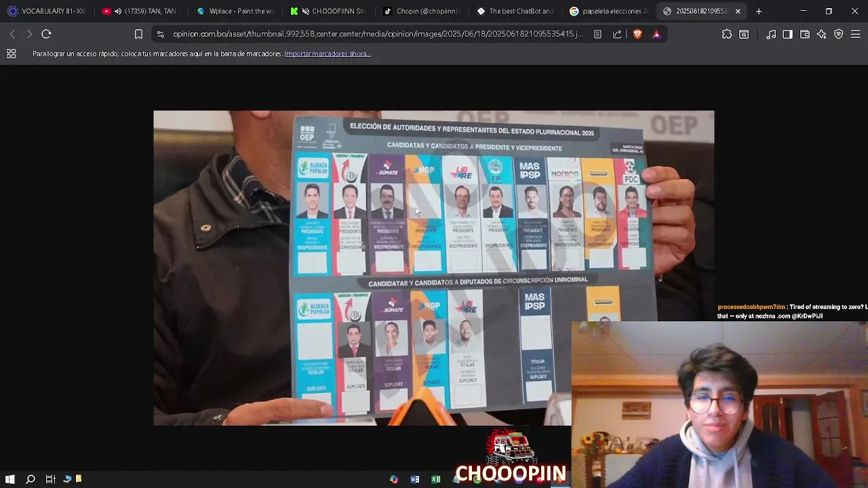Open the media control music note icon

771,34
